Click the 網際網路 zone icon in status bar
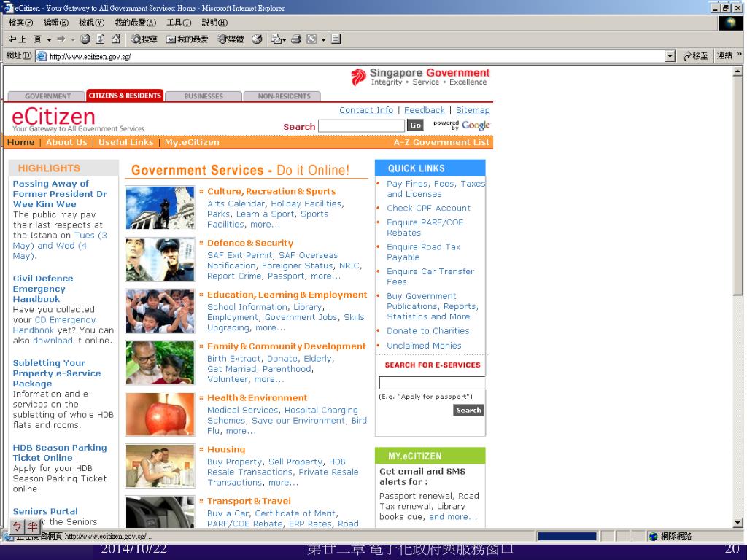Image resolution: width=747 pixels, height=560 pixels. (653, 537)
